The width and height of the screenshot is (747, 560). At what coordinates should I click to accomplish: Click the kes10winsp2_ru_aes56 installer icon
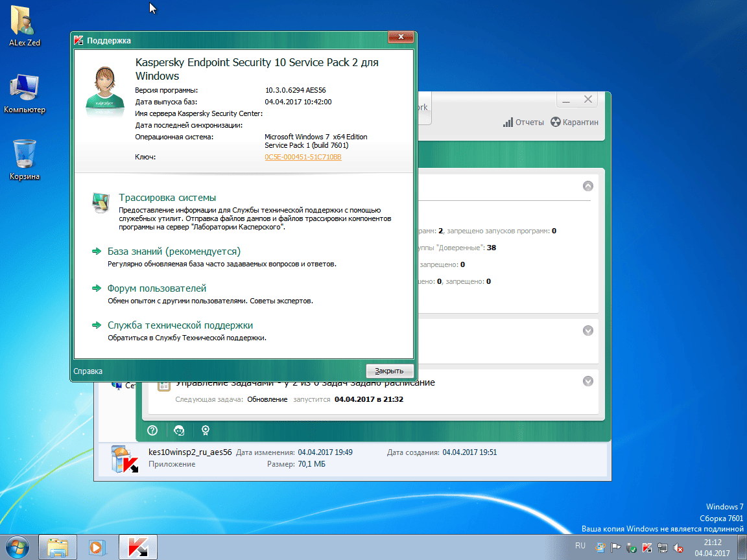coord(124,459)
